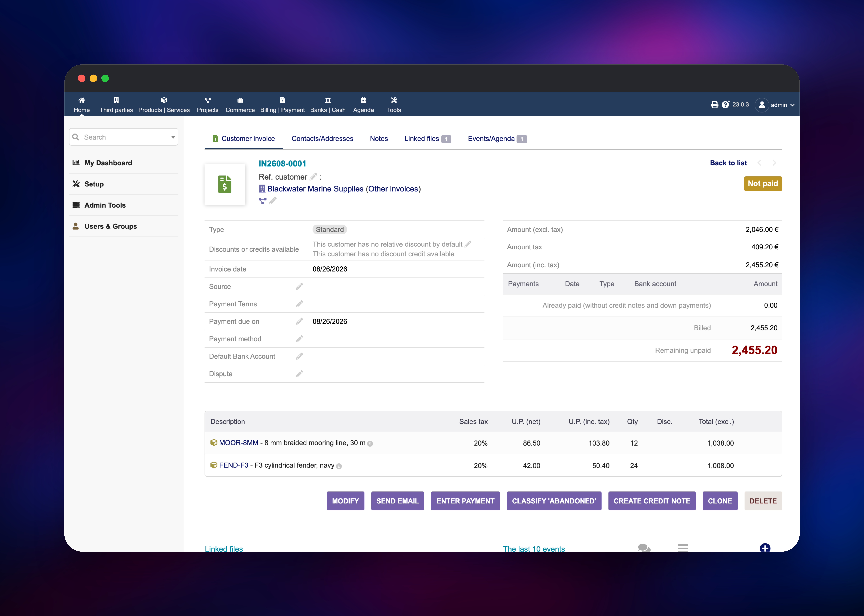Viewport: 864px width, 616px height.
Task: Edit the Payment method pencil
Action: pyautogui.click(x=299, y=339)
